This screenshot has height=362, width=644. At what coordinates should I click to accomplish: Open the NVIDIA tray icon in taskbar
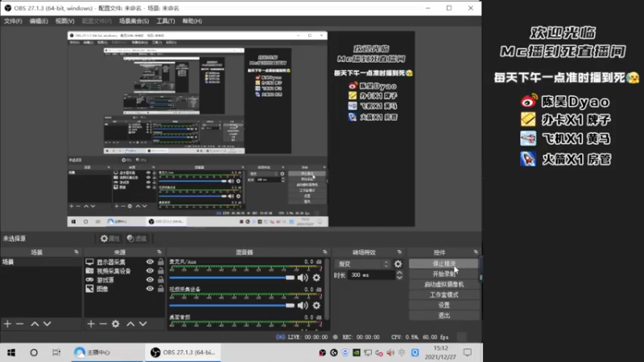pos(356,352)
